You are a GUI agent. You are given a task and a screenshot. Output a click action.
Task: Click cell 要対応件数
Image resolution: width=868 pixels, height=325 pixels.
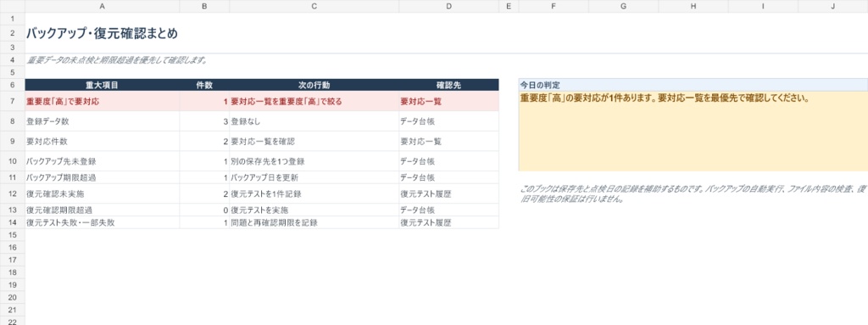(103, 142)
